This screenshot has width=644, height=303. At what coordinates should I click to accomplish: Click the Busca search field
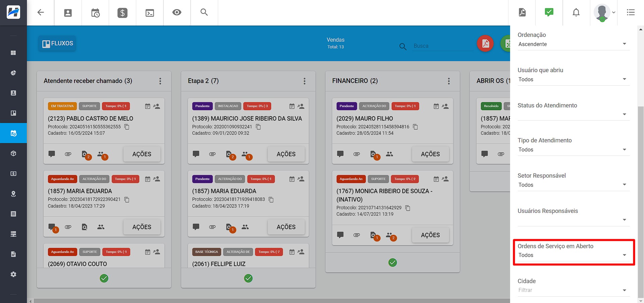443,46
